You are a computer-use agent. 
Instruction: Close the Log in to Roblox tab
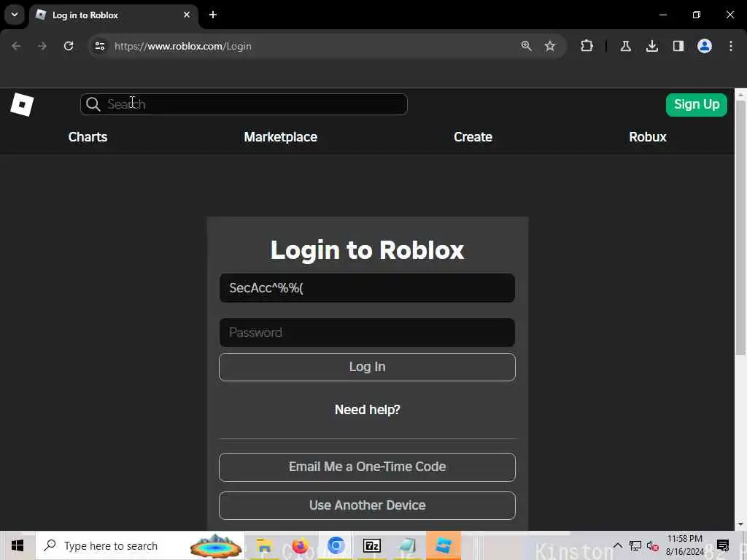[x=187, y=15]
